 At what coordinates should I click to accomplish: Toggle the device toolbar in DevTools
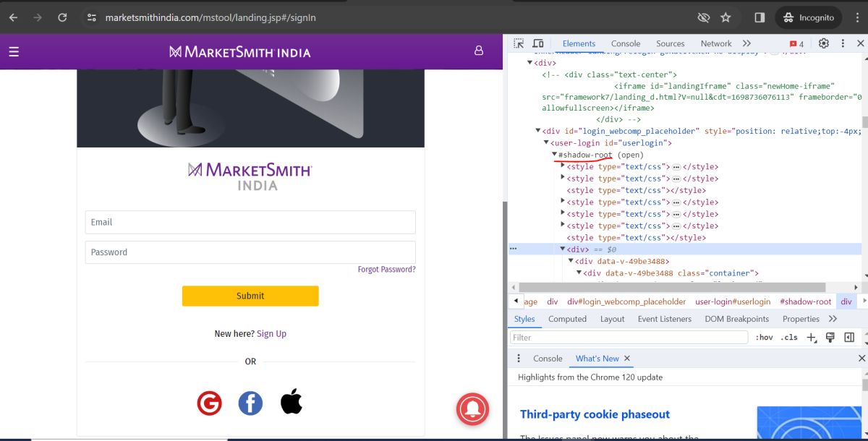click(x=538, y=43)
